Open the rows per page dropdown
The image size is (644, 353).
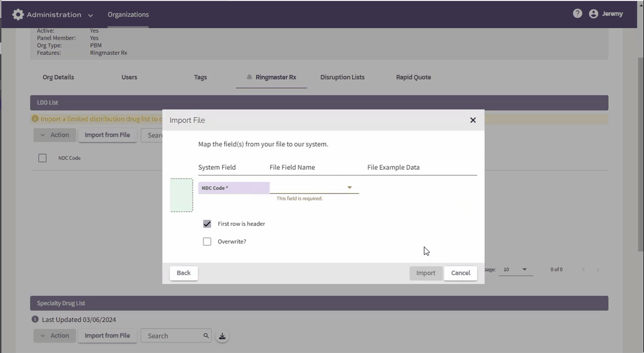[x=516, y=270]
